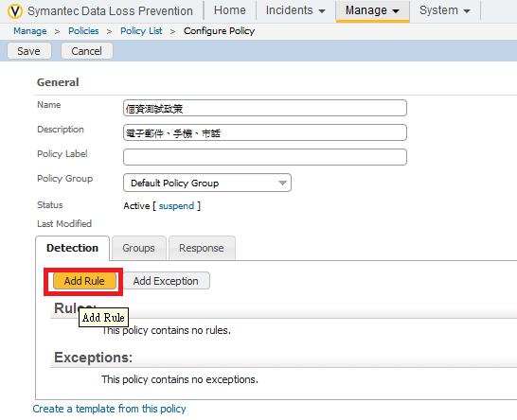Screen dimensions: 517x420
Task: Save the policy configuration
Action: coord(29,51)
